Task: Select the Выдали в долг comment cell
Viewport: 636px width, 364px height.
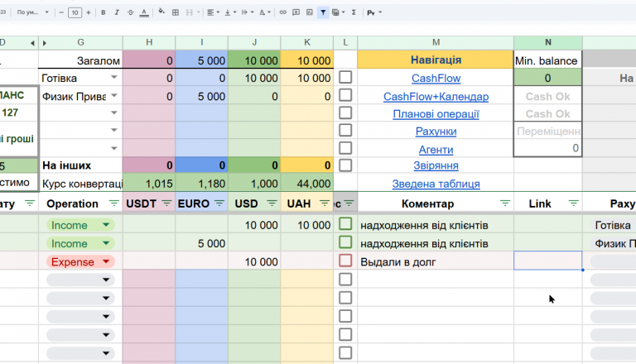Action: click(x=436, y=261)
